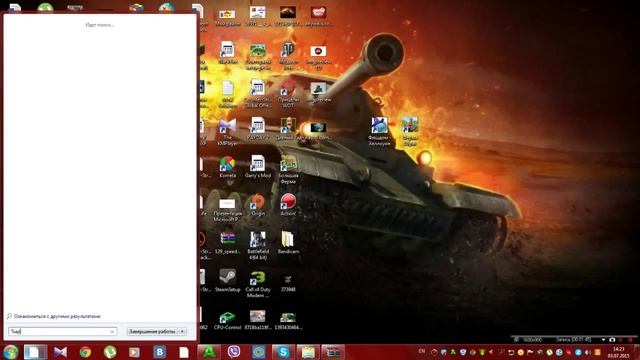The height and width of the screenshot is (360, 640).
Task: Open the Action Center flag tray icon
Action: click(x=530, y=352)
